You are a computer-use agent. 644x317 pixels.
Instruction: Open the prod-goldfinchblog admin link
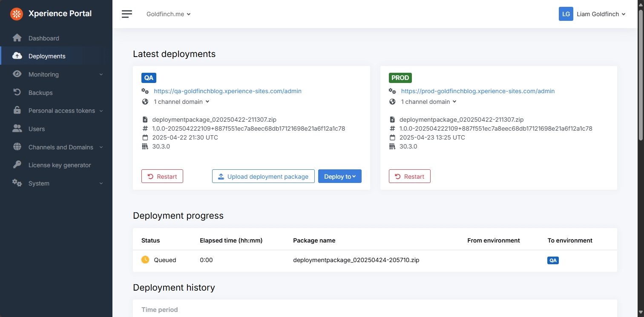[x=478, y=91]
